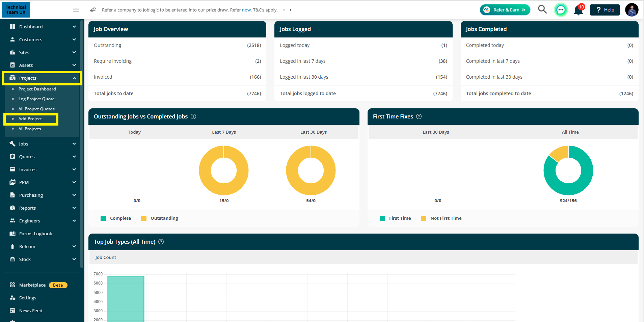Show help for Top Job Types
This screenshot has height=322, width=644.
[161, 242]
